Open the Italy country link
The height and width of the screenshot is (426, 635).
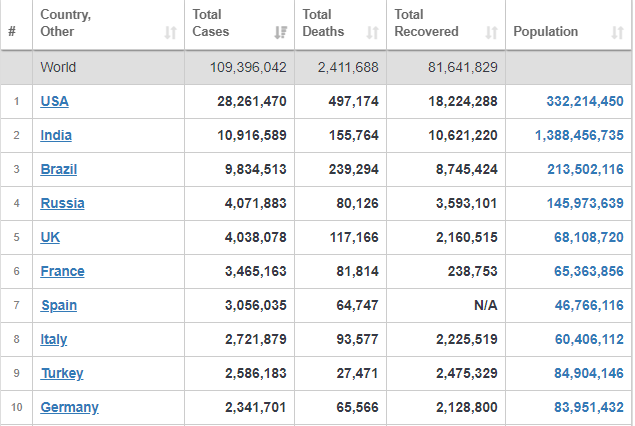pyautogui.click(x=54, y=339)
